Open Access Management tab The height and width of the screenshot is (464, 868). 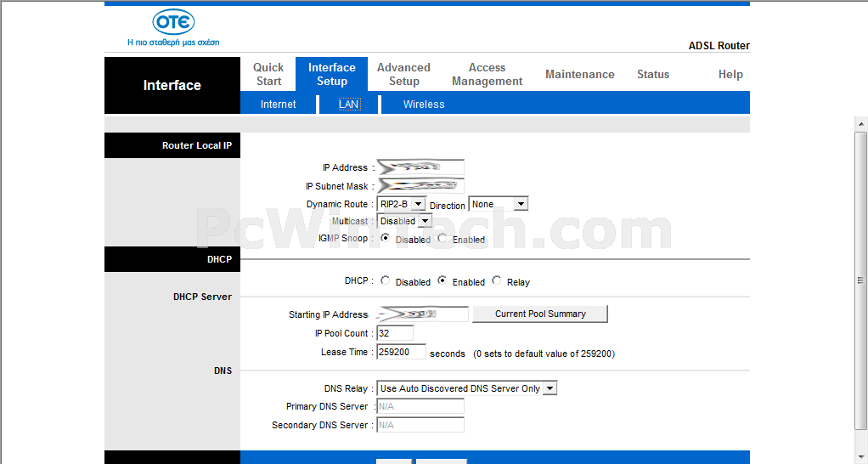pos(488,74)
